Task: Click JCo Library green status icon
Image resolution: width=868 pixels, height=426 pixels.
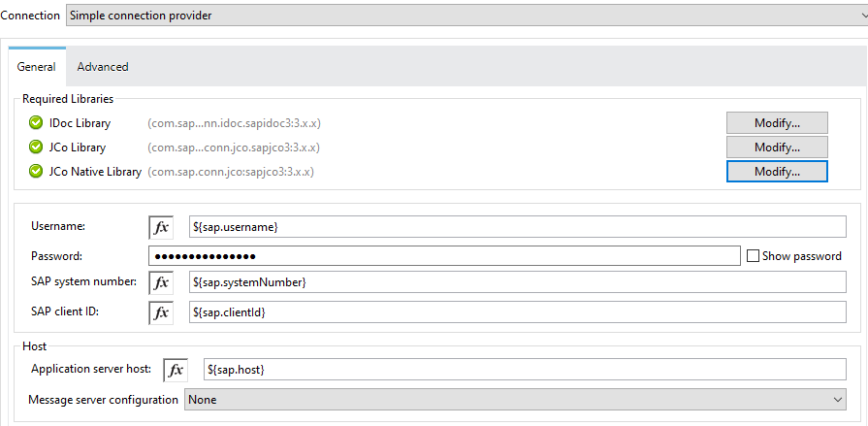Action: pos(36,147)
